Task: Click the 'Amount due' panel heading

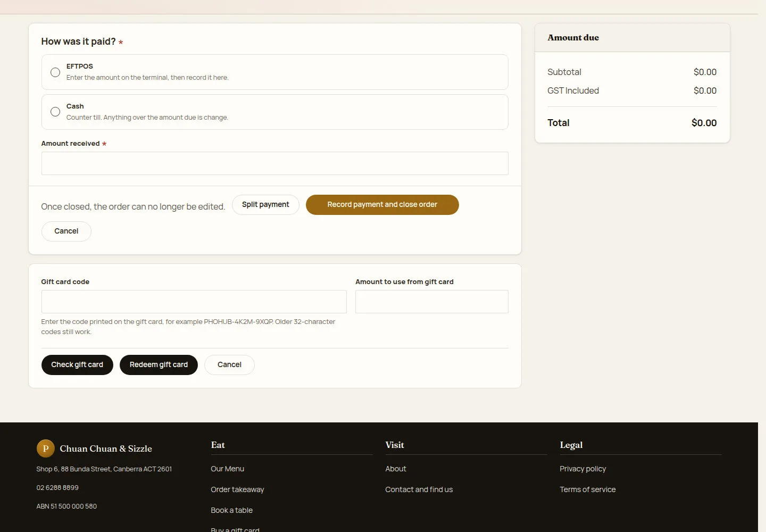Action: pyautogui.click(x=573, y=38)
